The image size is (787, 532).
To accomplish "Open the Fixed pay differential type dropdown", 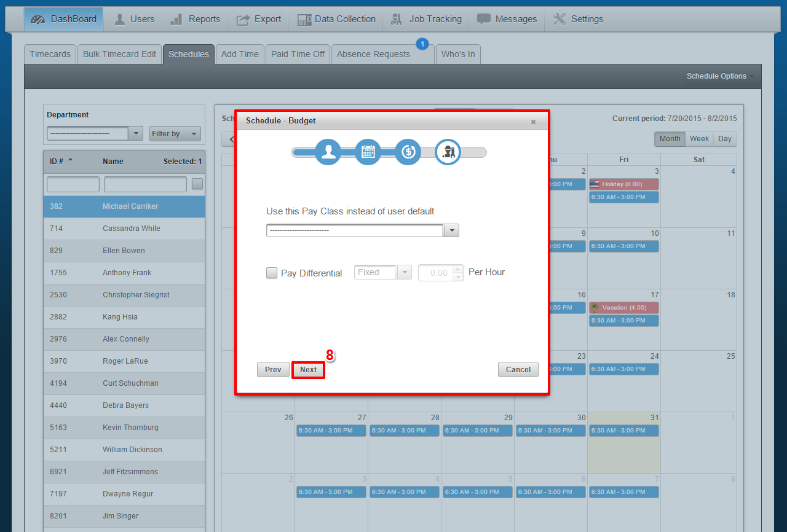I will [x=405, y=272].
